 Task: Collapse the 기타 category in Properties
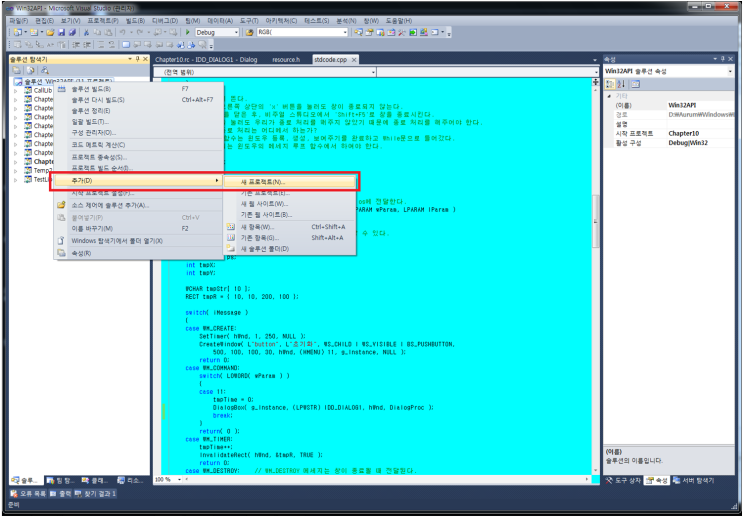[x=609, y=96]
